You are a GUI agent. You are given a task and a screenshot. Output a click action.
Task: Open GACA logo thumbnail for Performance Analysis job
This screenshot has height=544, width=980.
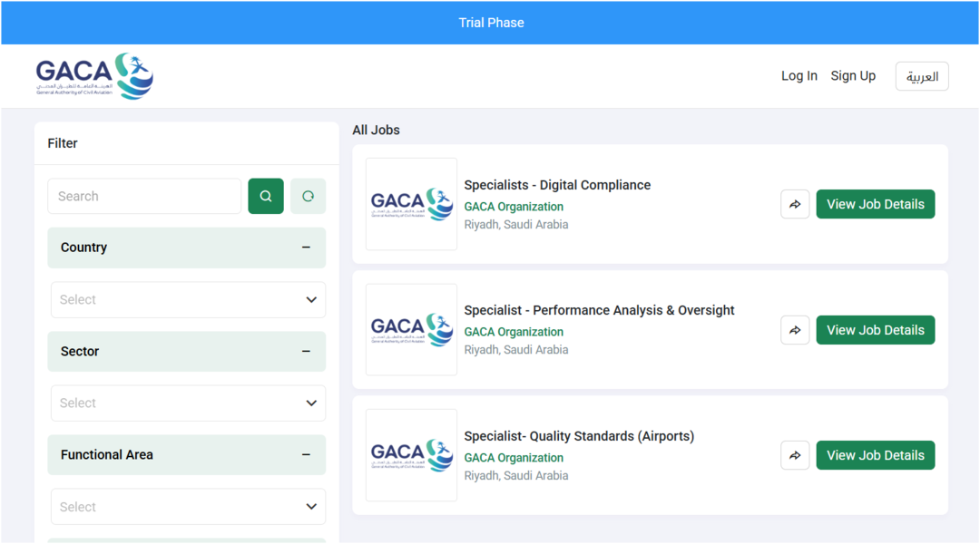click(x=411, y=330)
